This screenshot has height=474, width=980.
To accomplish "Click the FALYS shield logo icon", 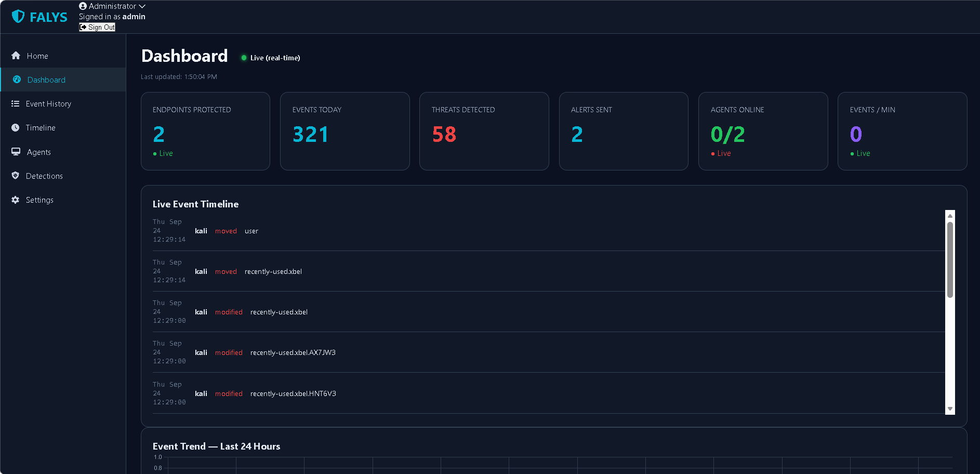I will click(x=18, y=17).
